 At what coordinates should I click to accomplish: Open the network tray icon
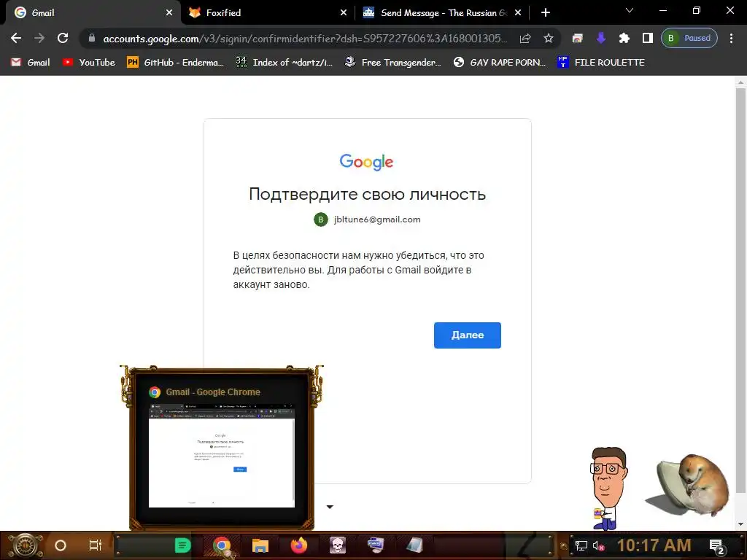click(x=581, y=545)
